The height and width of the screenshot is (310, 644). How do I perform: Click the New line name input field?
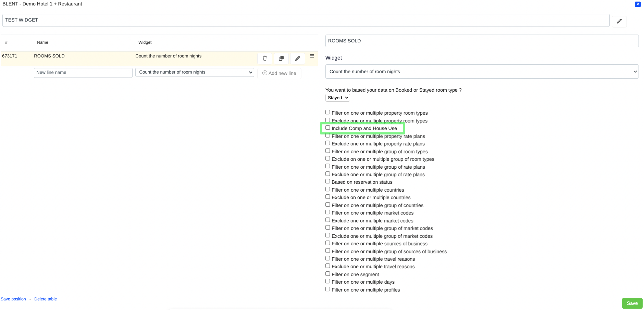[83, 73]
